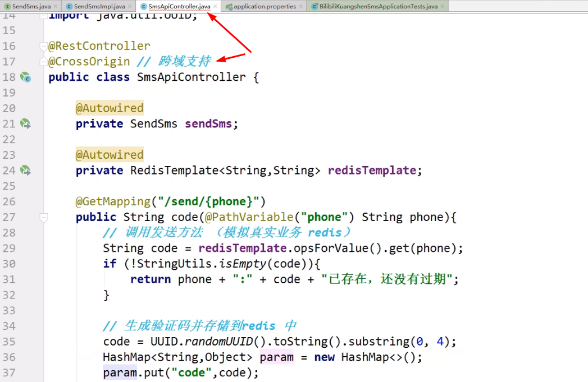Click the SendSmsImpl.java class file icon

(69, 6)
